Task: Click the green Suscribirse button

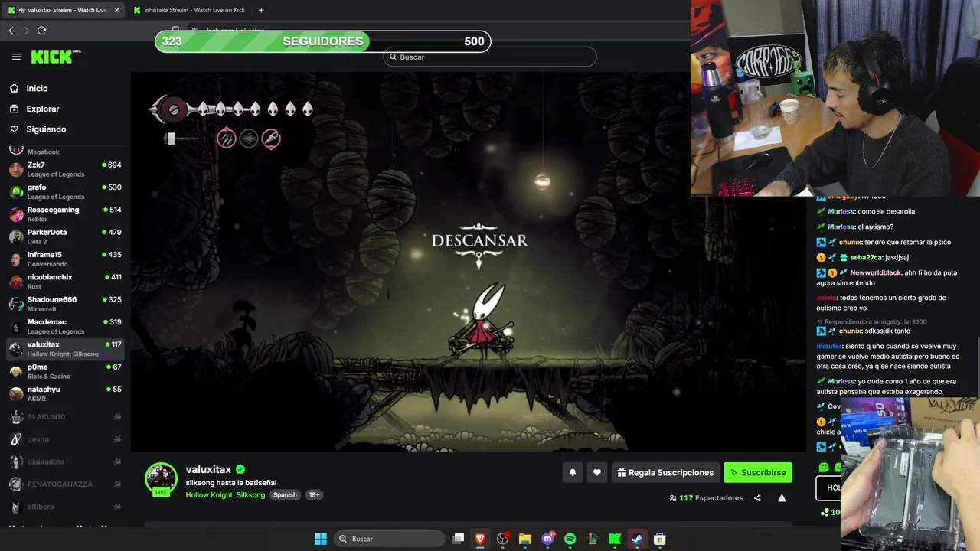Action: tap(758, 473)
